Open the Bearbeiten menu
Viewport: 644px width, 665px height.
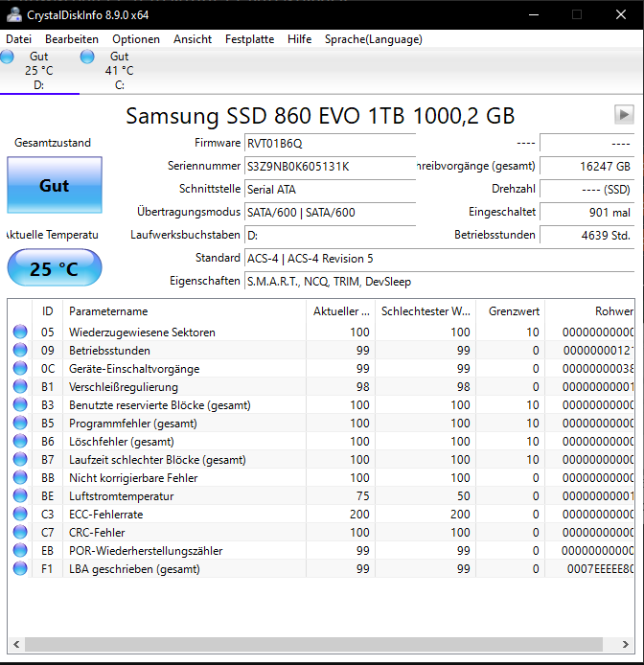coord(72,39)
